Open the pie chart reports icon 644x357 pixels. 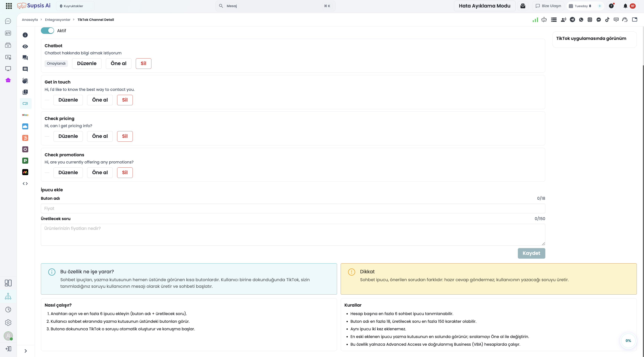point(8,310)
